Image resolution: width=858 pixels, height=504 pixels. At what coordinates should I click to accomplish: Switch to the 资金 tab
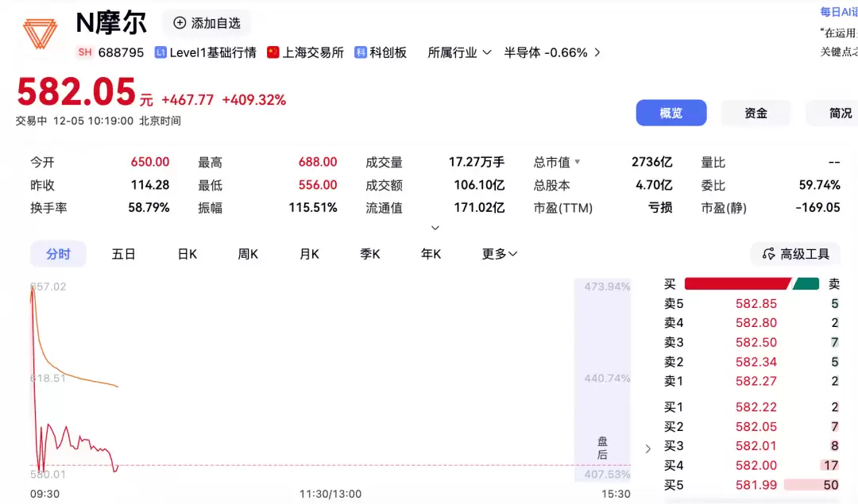pos(755,113)
